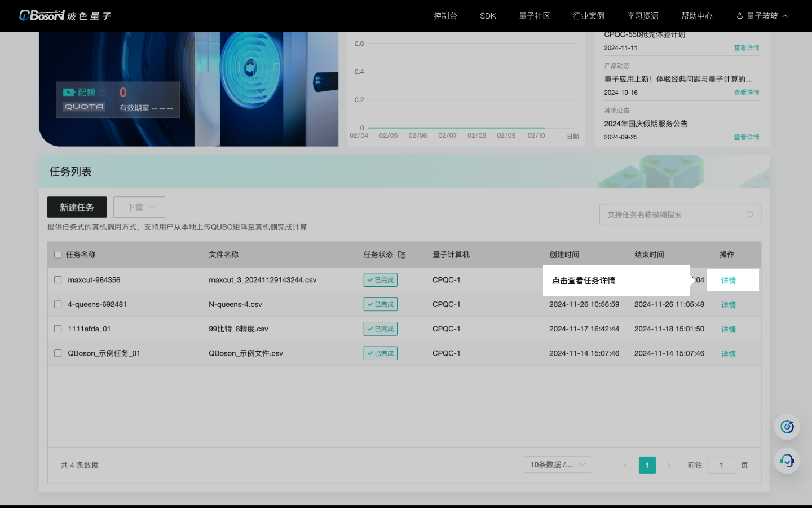Click the floating feedback target icon

click(787, 426)
